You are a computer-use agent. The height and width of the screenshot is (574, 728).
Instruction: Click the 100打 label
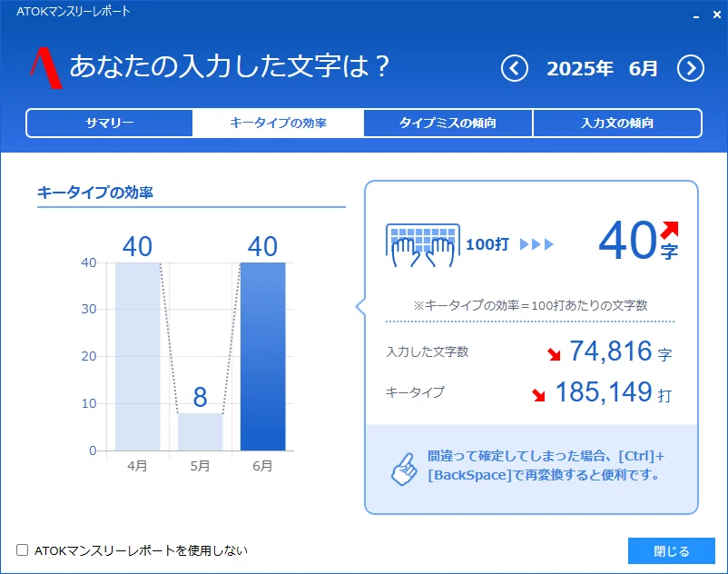click(487, 244)
